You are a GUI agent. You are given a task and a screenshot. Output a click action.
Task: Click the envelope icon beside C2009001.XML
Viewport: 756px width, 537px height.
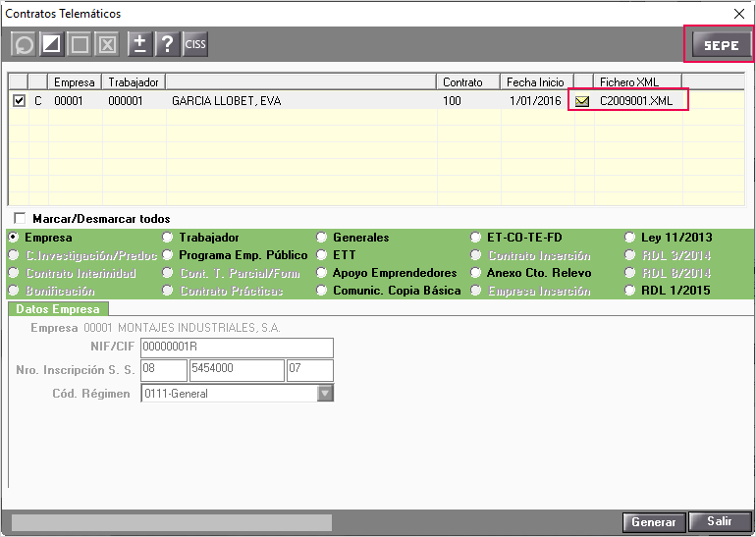[x=582, y=101]
